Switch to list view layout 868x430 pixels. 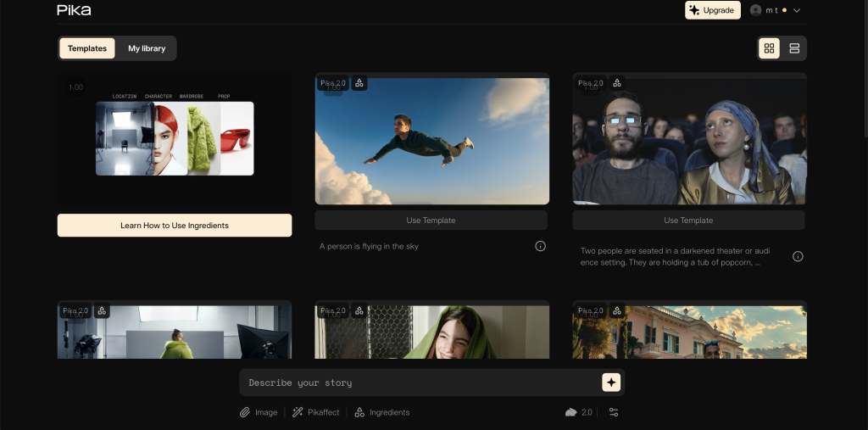point(794,48)
